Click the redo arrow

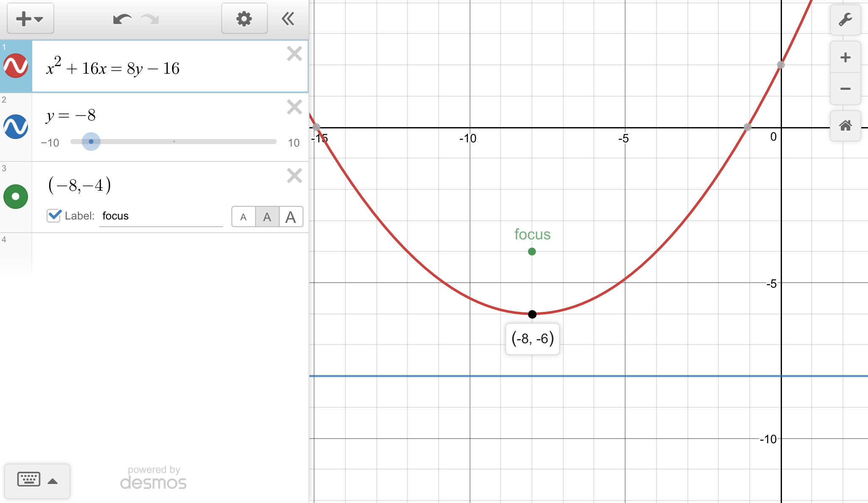click(150, 19)
